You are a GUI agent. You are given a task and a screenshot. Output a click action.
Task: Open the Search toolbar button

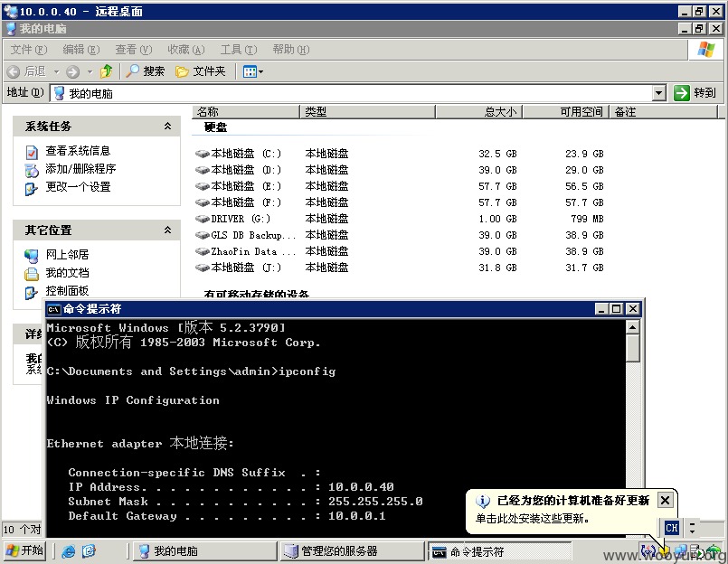point(146,71)
